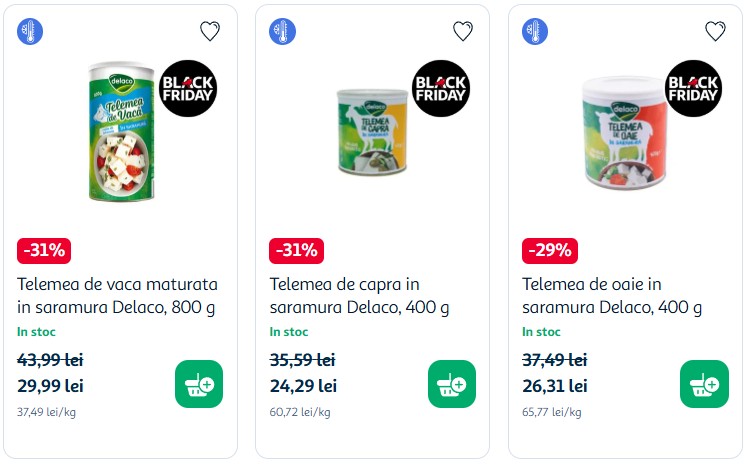Open Telemea de vaca maturata product link
Screen dimensions: 744x466
(118, 295)
